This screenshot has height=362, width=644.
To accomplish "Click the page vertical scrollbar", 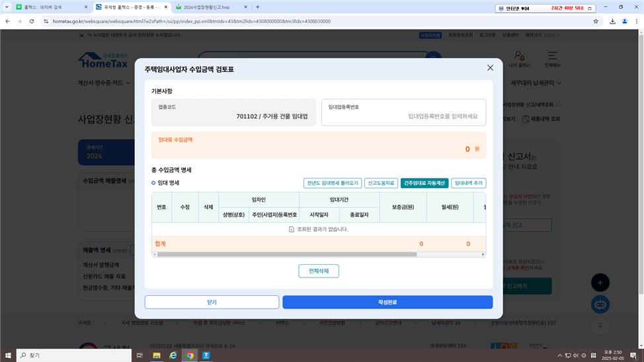I will tap(641, 164).
